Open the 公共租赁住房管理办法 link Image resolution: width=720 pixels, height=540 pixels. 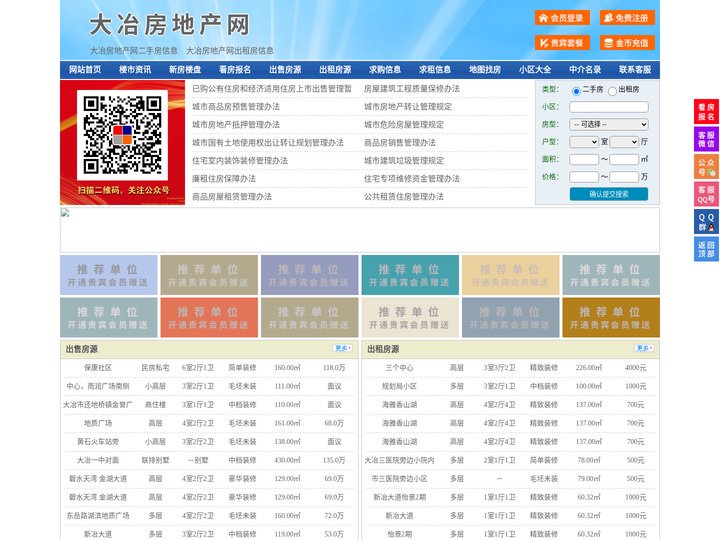[x=404, y=197]
